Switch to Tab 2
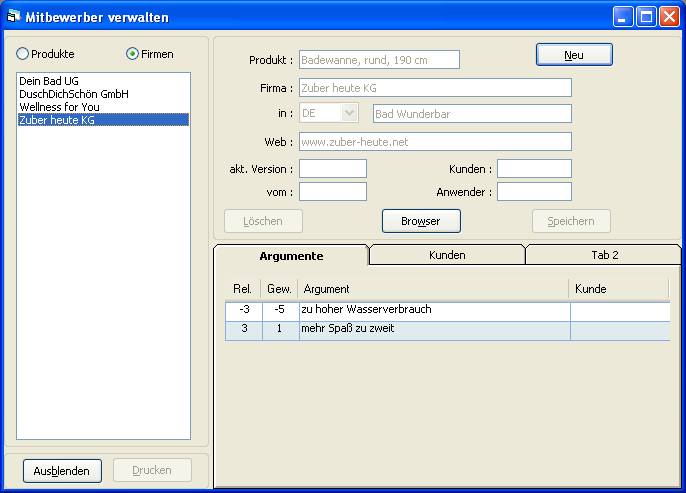Viewport: 686px width, 493px height. [x=604, y=256]
